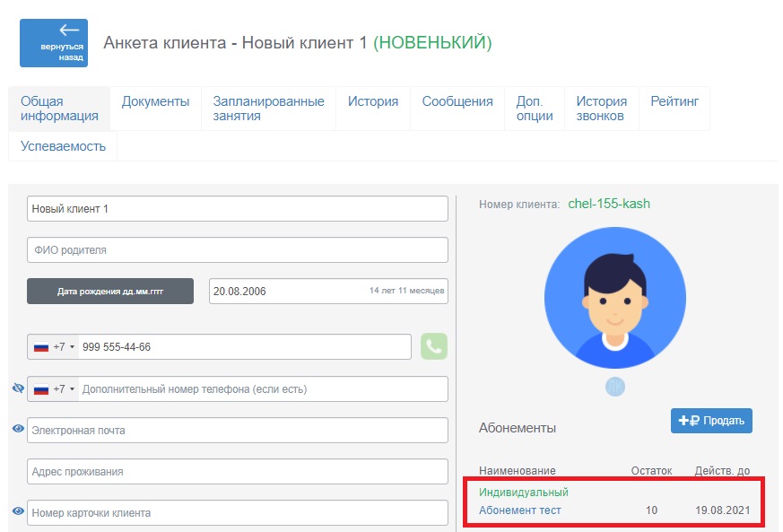Focus the Адрес проживания field

tap(238, 472)
